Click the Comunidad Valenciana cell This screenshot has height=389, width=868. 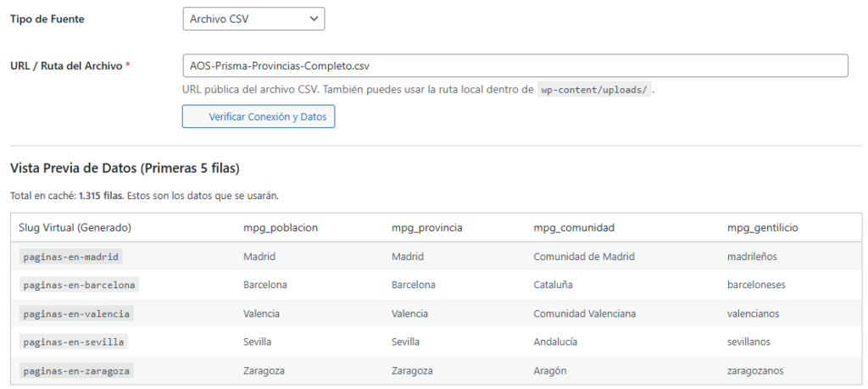[584, 314]
